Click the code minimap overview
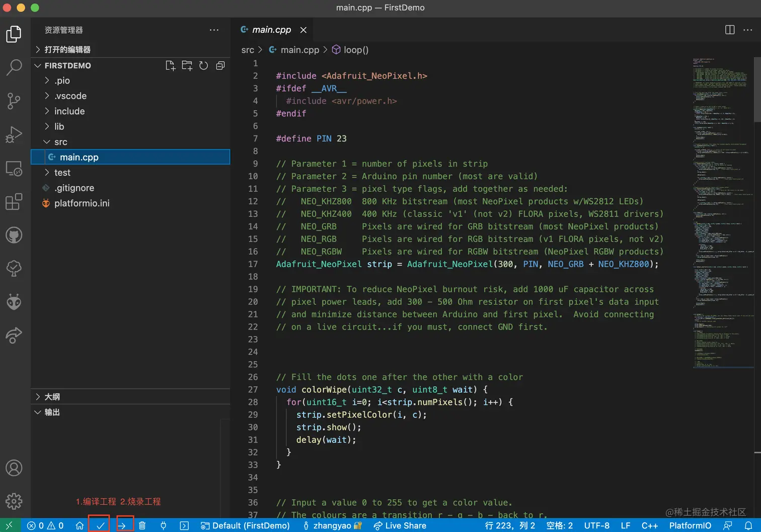This screenshot has width=761, height=532. (723, 213)
